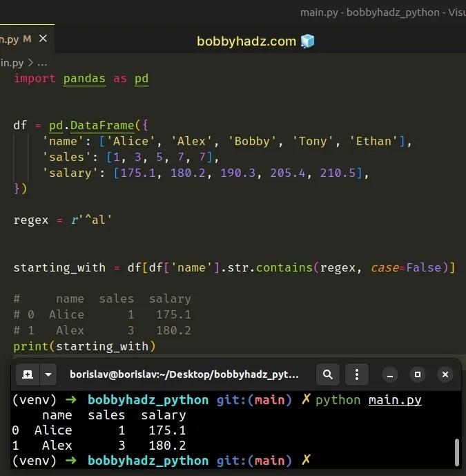Click the comment line '# 0 Alice'
The height and width of the screenshot is (476, 466).
click(102, 315)
